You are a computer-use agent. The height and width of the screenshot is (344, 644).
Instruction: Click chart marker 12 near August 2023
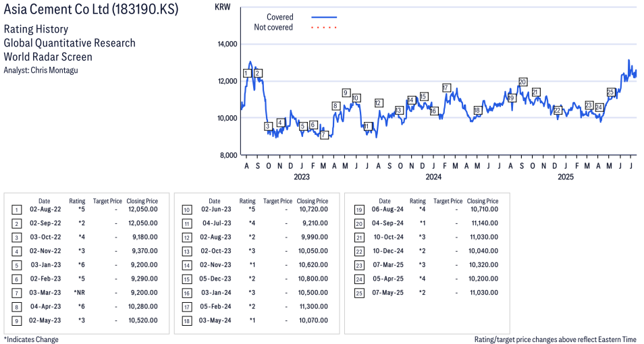tap(378, 103)
